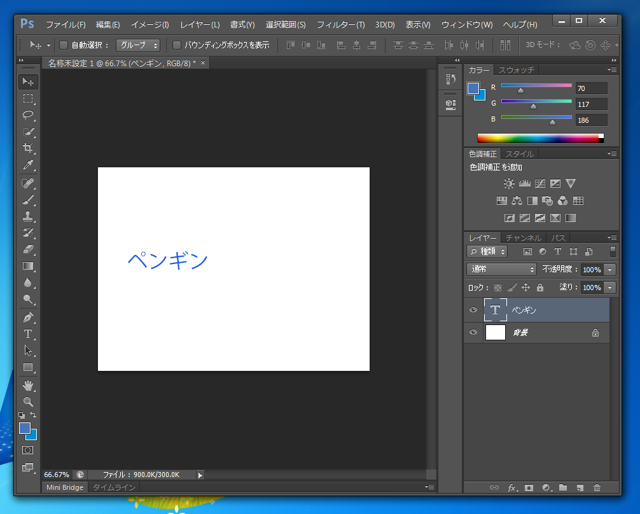This screenshot has width=640, height=514.
Task: Open the タイムライン tab
Action: click(114, 487)
